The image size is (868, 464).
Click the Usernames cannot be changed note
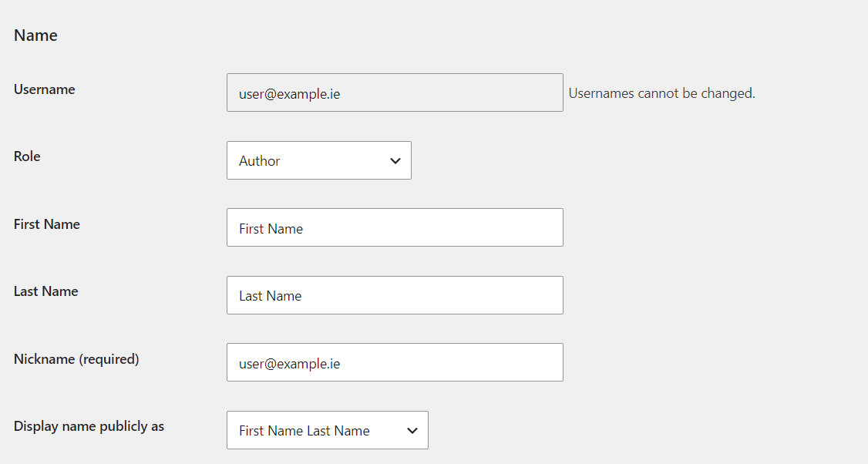[x=661, y=93]
